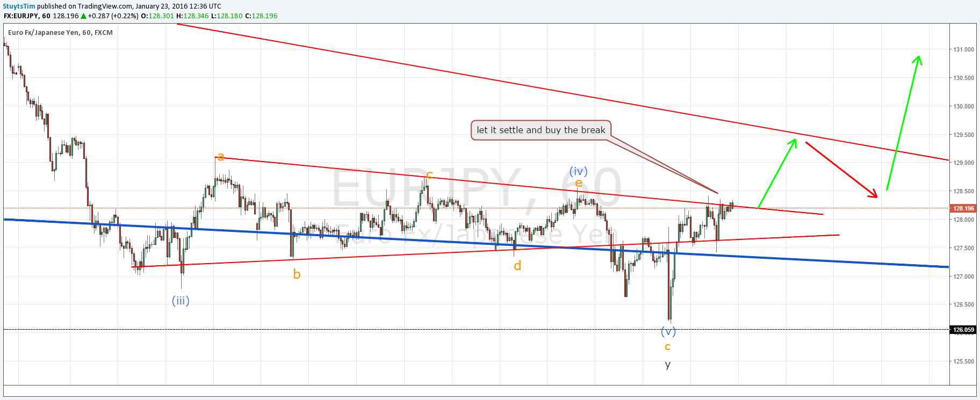Click the blue (iv) wave label

click(579, 171)
